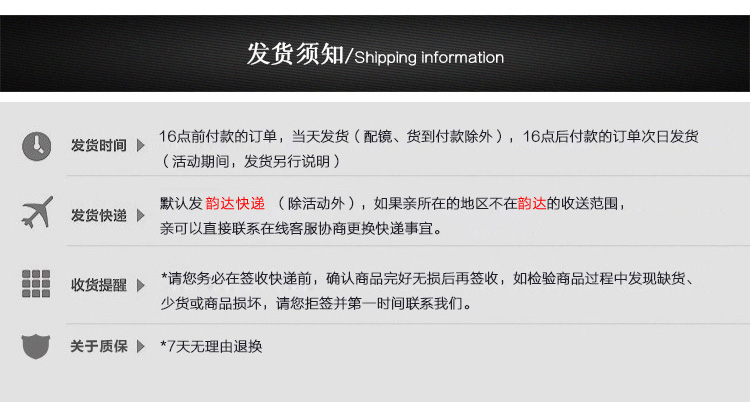Click the arrow next to 发货快递
750x402 pixels.
pos(141,215)
